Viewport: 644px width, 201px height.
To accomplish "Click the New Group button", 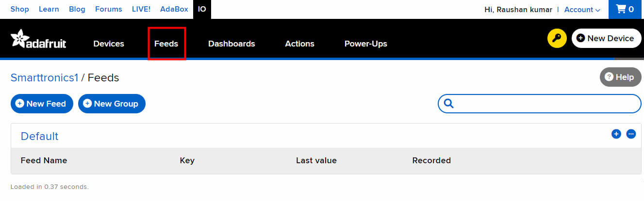I will pyautogui.click(x=112, y=103).
